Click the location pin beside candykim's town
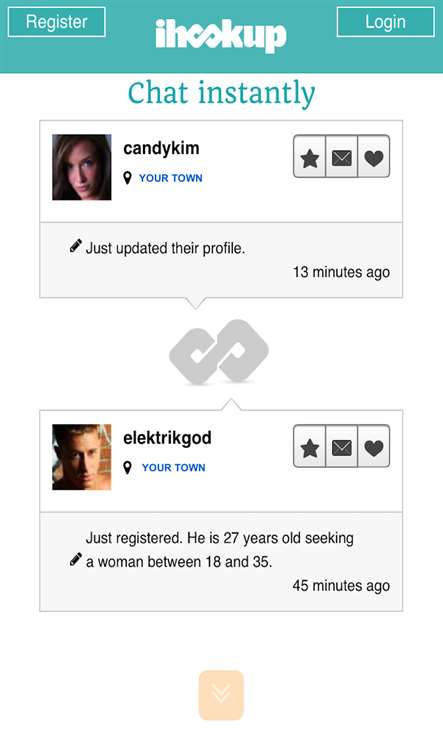Screen dimensions: 443x738 (x=127, y=178)
